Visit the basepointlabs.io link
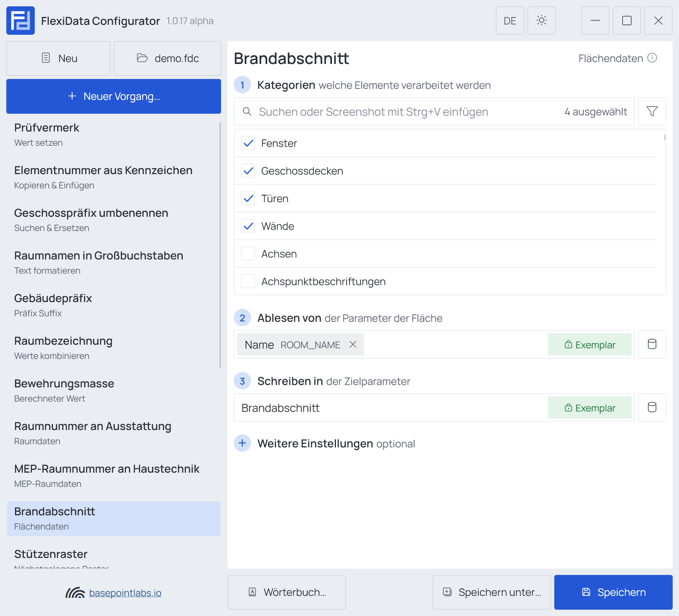 pyautogui.click(x=125, y=593)
